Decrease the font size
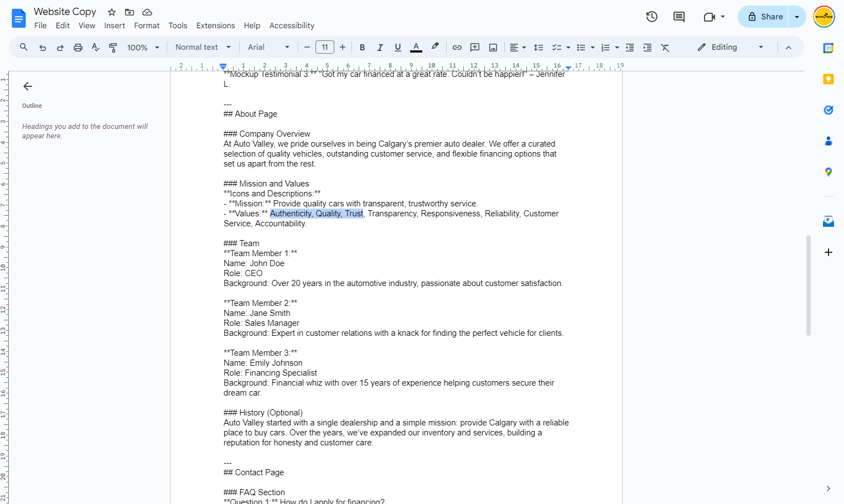Screen dimensions: 844x504 point(307,48)
